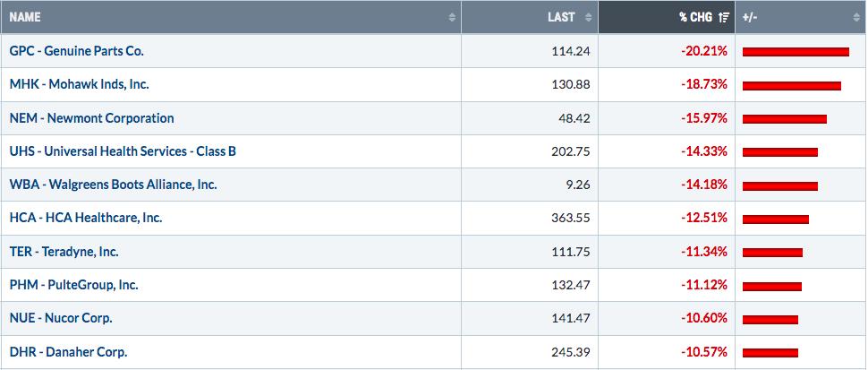Viewport: 868px width, 370px height.
Task: Click the red change bar for GPC
Action: click(x=796, y=52)
